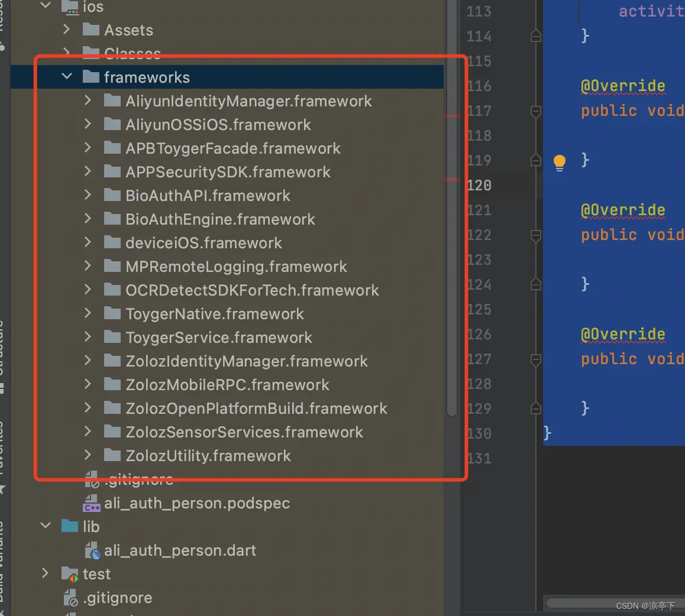Expand BioAuthAPI.framework folder arrow

click(88, 194)
